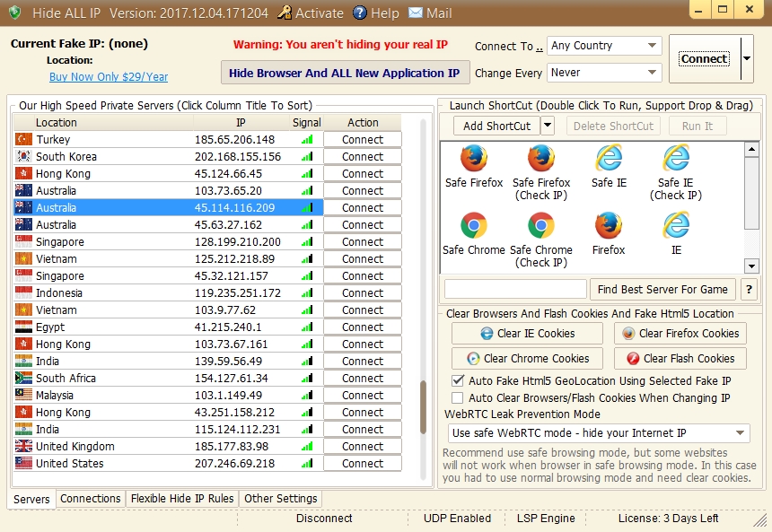Click the shortcut panel scroll up arrow

(x=751, y=149)
